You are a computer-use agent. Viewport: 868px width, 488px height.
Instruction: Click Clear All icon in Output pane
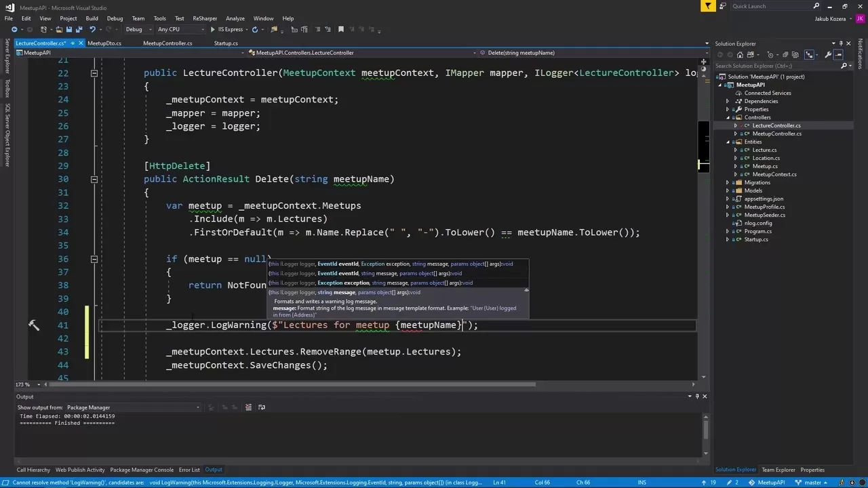pos(248,407)
